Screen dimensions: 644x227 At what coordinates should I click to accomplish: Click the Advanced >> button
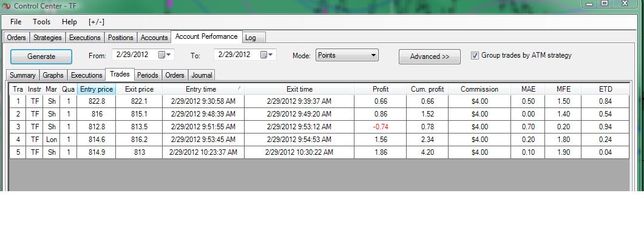pos(430,56)
